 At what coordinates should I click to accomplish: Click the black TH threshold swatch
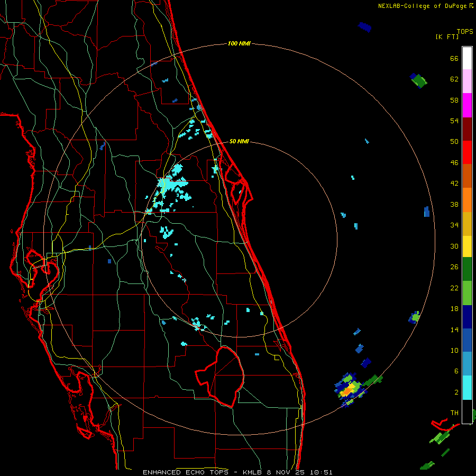tap(467, 411)
